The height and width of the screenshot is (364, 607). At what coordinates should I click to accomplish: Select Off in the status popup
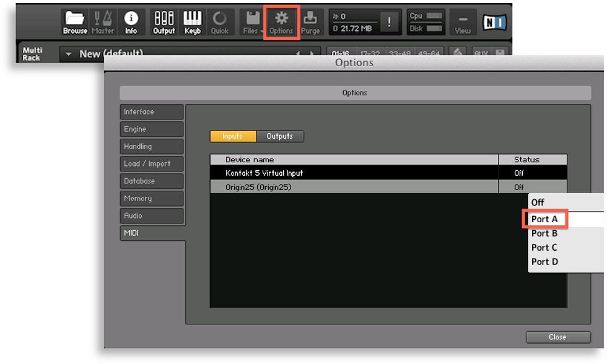pos(538,202)
